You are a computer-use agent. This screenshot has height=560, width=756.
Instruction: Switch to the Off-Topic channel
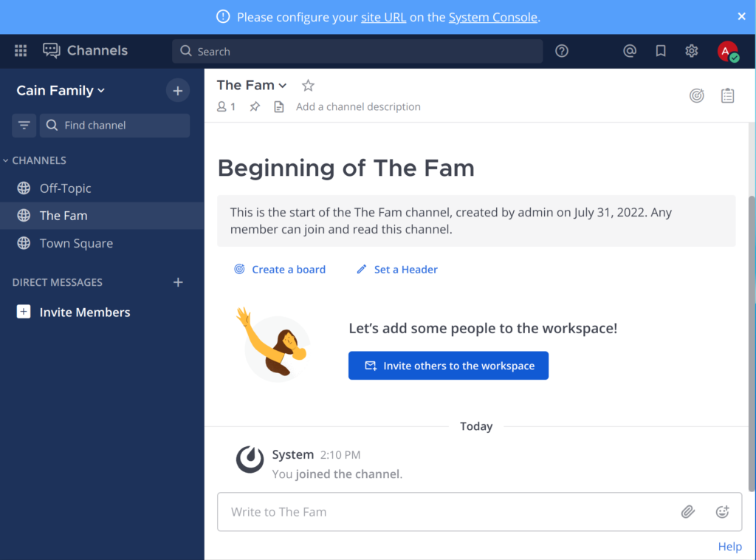coord(102,188)
